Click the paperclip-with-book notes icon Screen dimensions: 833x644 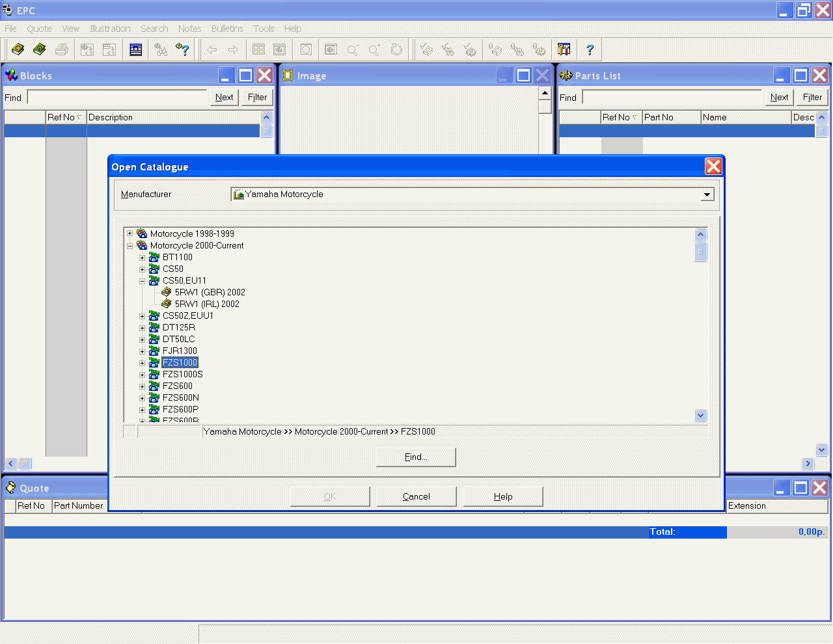(496, 49)
